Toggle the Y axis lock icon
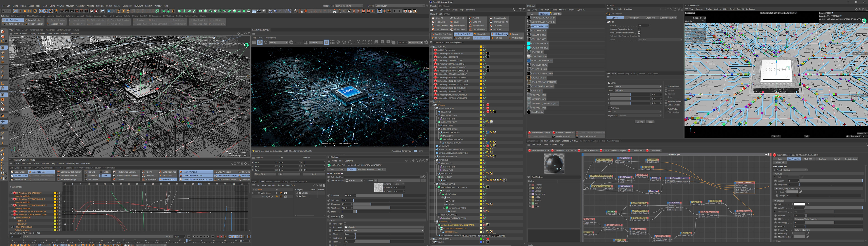Viewport: 868px width, 246px height. 46,11
